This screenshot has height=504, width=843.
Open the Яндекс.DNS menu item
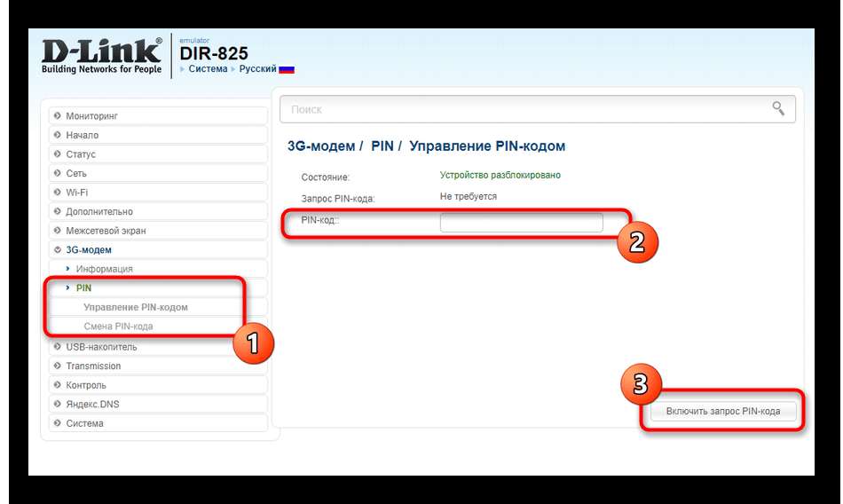158,404
